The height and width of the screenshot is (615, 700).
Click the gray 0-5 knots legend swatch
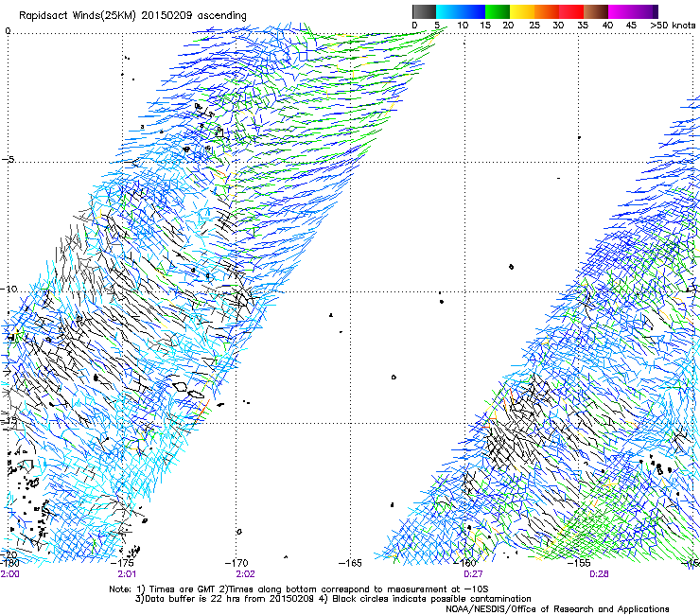(x=424, y=11)
